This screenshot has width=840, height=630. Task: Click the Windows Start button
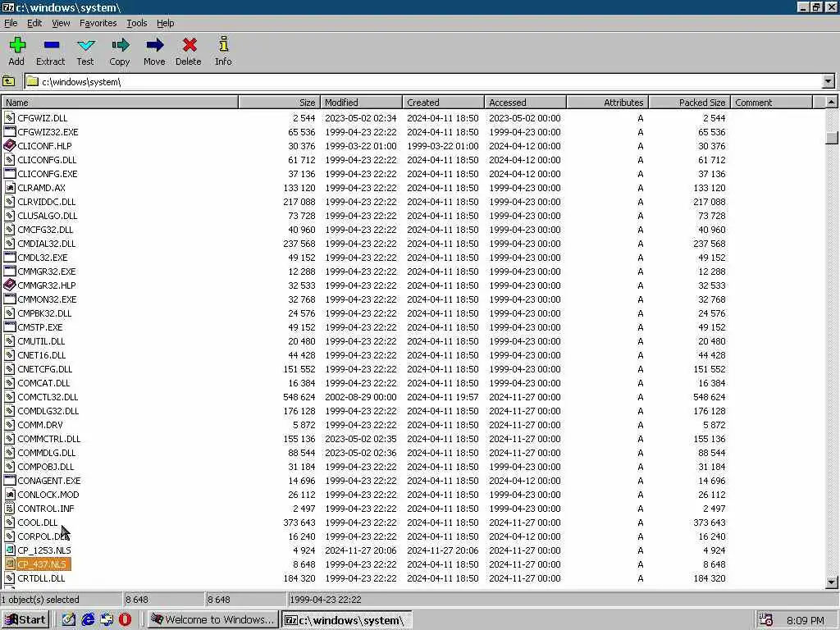click(x=25, y=620)
